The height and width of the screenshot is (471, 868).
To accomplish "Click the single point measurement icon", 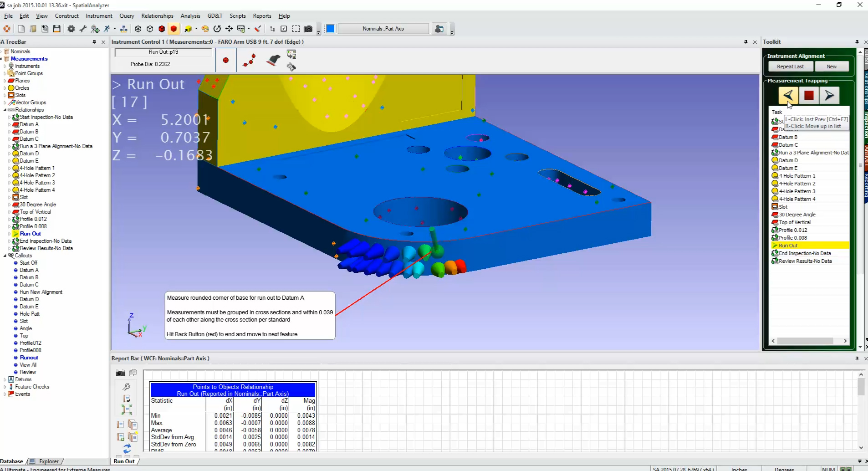I will (225, 60).
